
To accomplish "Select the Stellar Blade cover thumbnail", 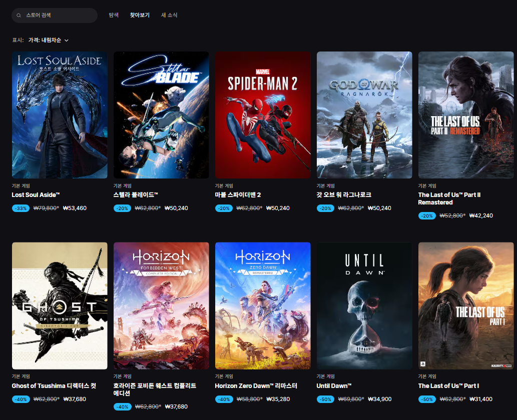I will (x=161, y=115).
